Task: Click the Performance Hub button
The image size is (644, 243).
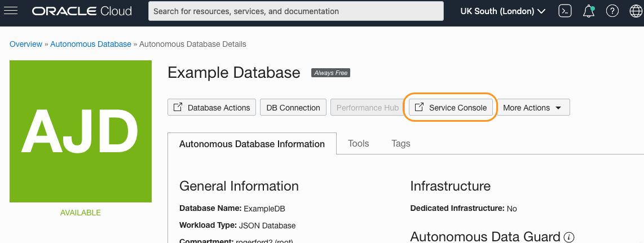Action: (367, 108)
